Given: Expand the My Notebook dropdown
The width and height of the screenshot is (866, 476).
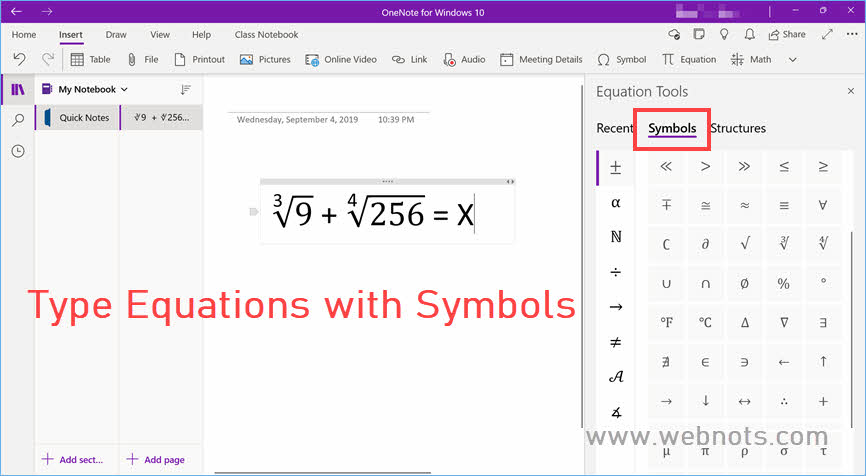Looking at the screenshot, I should click(85, 89).
